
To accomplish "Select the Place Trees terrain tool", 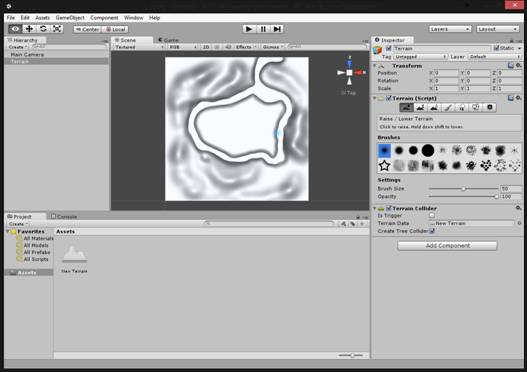I will [x=462, y=108].
